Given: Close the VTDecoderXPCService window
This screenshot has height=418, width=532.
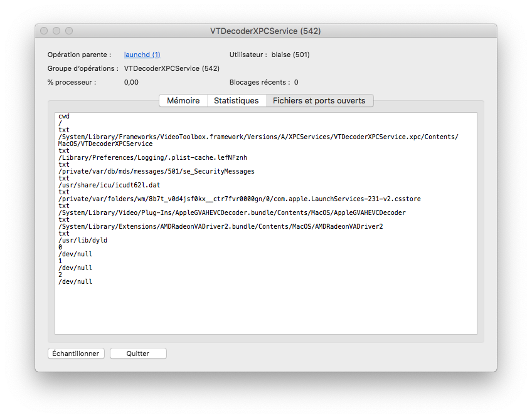Looking at the screenshot, I should pos(44,31).
